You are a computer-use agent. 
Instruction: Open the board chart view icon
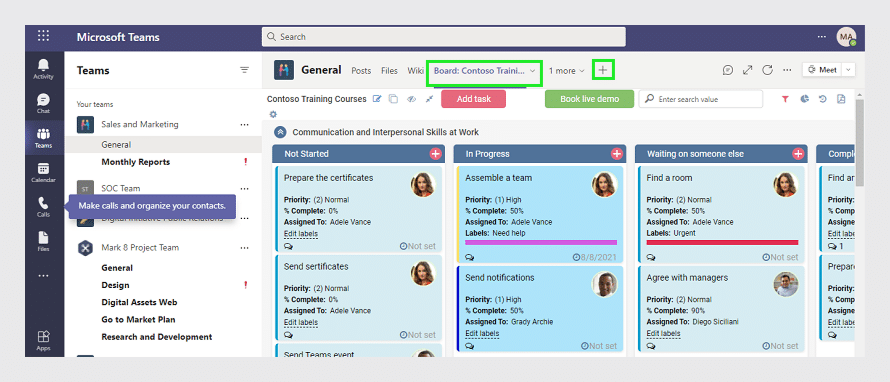pyautogui.click(x=804, y=99)
